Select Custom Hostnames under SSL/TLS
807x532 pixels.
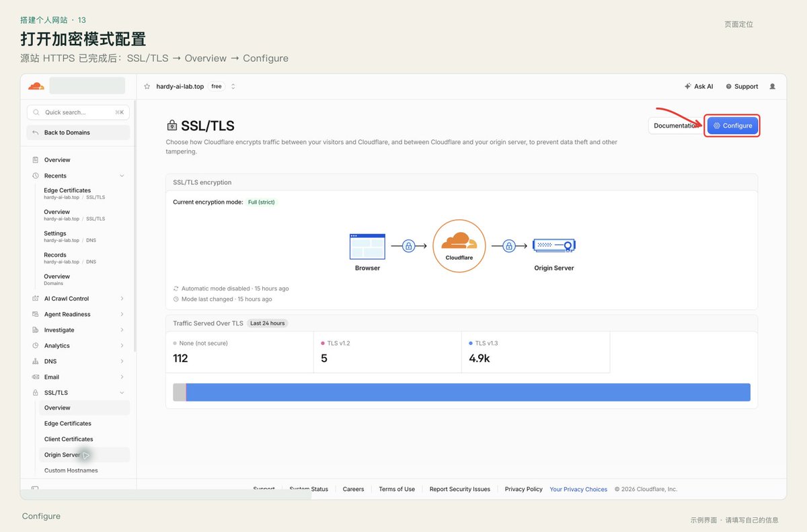pos(84,471)
